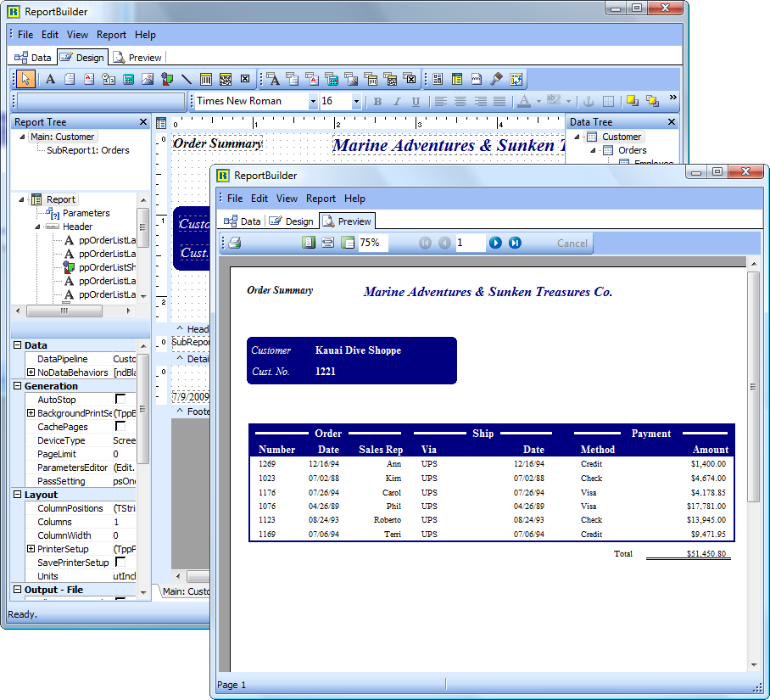Expand the NoDataBehaviors property
Viewport: 770px width, 700px height.
pos(31,372)
